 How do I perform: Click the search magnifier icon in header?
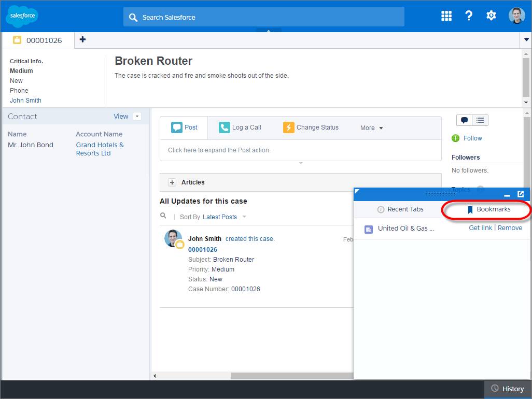pos(133,17)
